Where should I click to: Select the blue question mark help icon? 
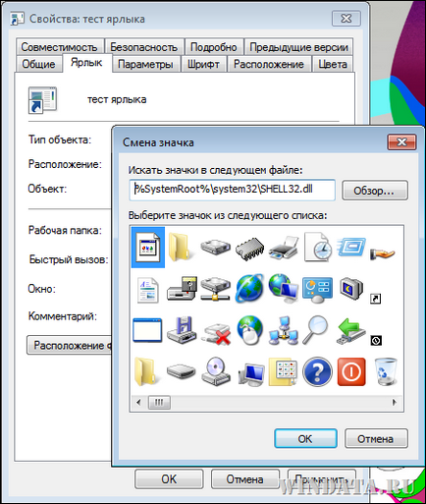tap(317, 371)
